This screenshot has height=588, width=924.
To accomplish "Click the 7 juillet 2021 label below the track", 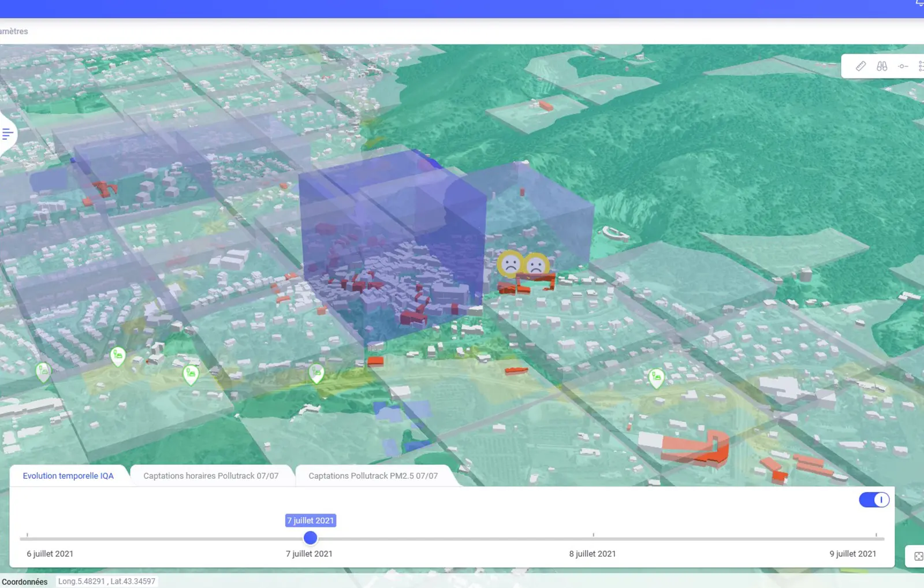I will (309, 553).
